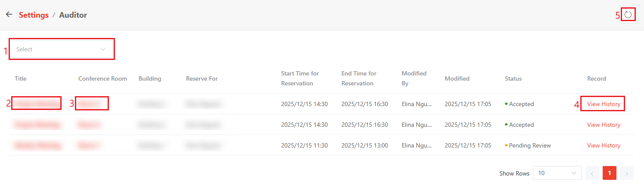Go to the previous page arrow
Viewport: 644px width, 185px height.
tap(592, 173)
